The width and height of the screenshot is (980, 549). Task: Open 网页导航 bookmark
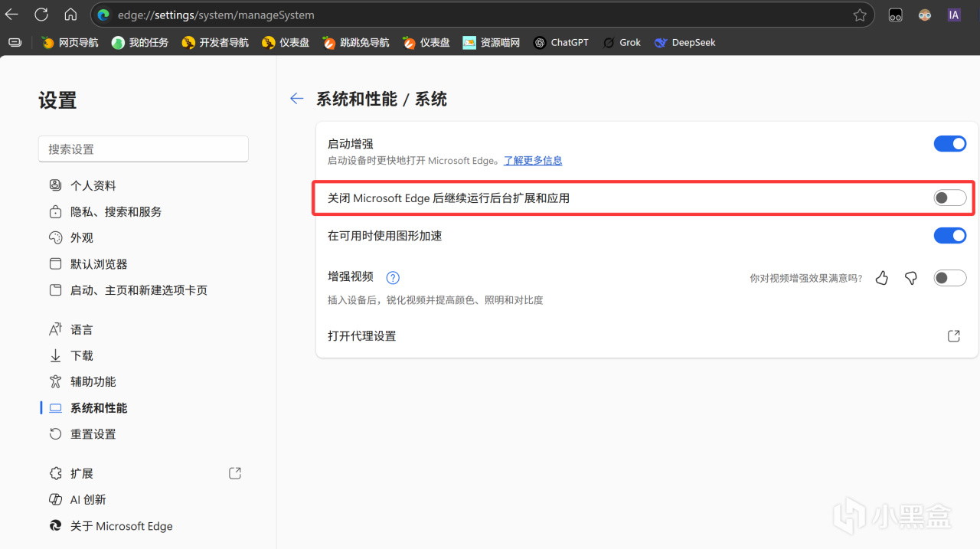tap(70, 42)
